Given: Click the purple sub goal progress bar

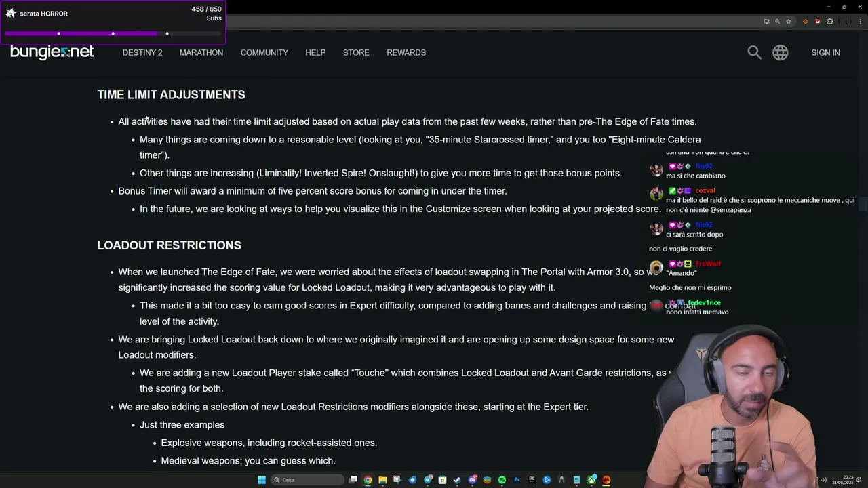Looking at the screenshot, I should pyautogui.click(x=113, y=33).
